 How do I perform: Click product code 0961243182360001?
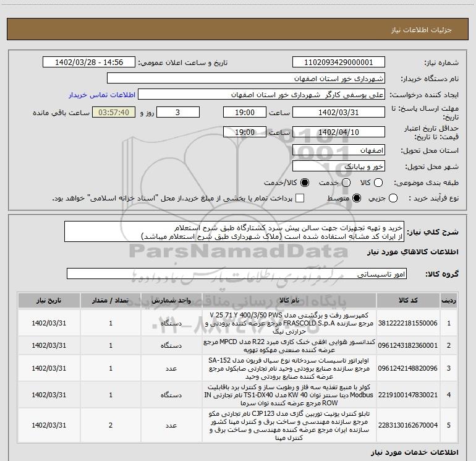pos(408,345)
